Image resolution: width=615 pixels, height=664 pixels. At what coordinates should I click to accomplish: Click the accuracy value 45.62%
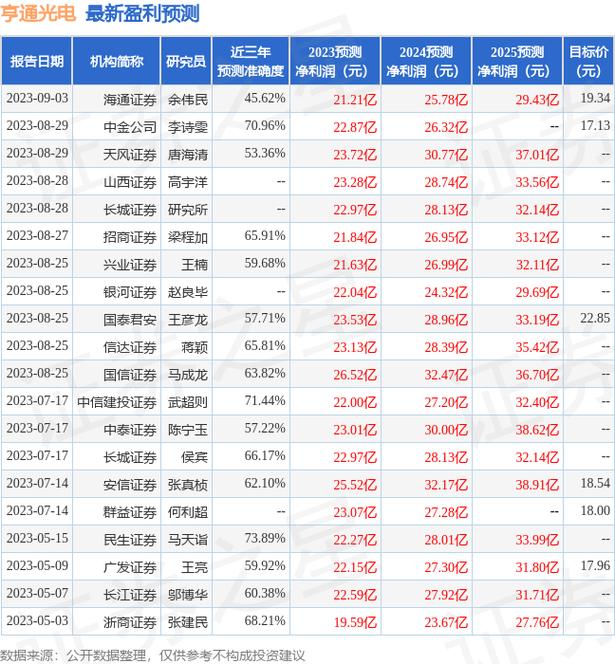pos(265,98)
